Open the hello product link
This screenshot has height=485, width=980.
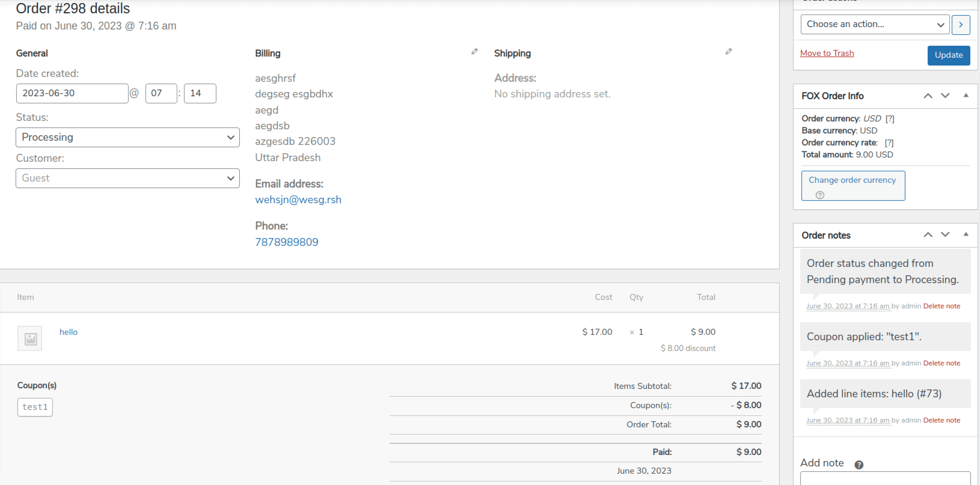click(x=69, y=332)
